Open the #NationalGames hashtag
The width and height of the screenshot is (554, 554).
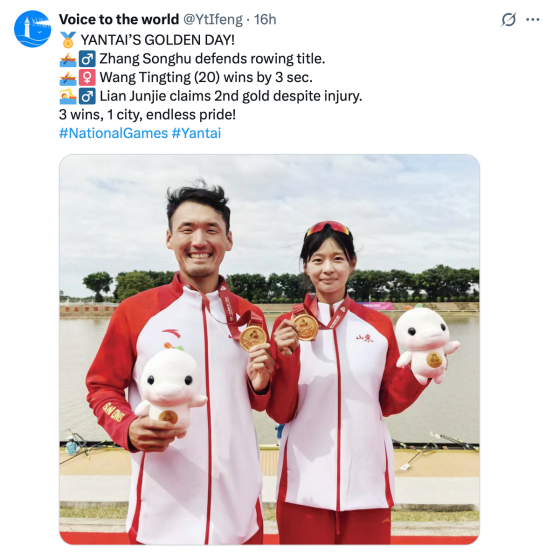coord(113,133)
